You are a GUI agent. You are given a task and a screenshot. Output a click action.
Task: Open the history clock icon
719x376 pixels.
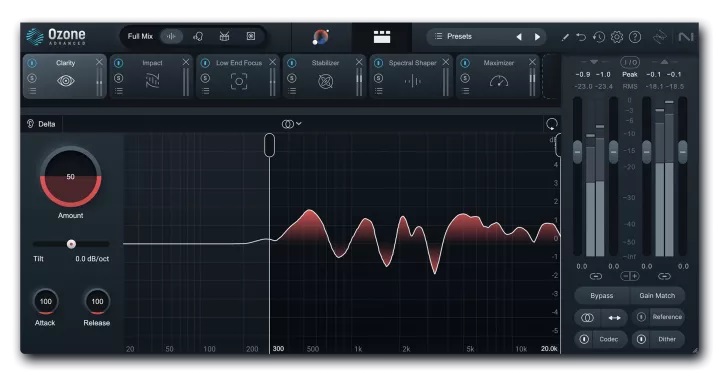click(x=599, y=37)
